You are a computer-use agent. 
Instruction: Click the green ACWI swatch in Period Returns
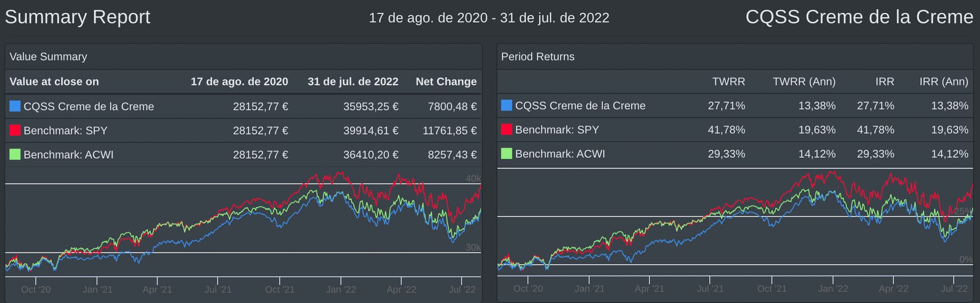(x=506, y=153)
